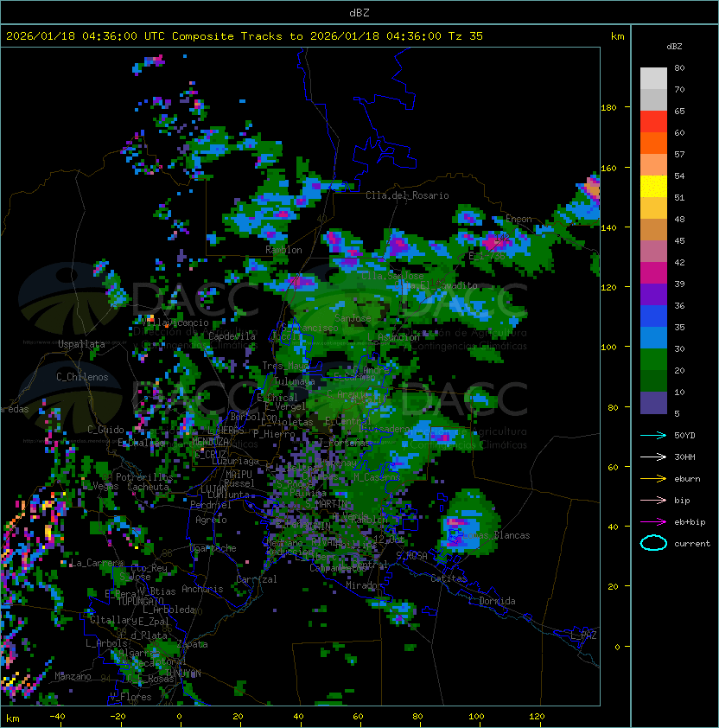This screenshot has width=719, height=728.
Task: Pick the light gray top swatch of scale
Action: [x=653, y=79]
